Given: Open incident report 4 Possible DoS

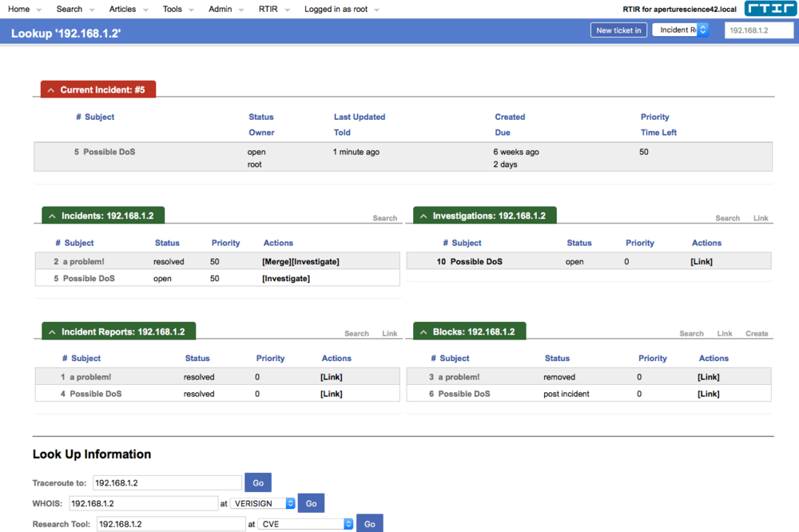Looking at the screenshot, I should pos(95,394).
